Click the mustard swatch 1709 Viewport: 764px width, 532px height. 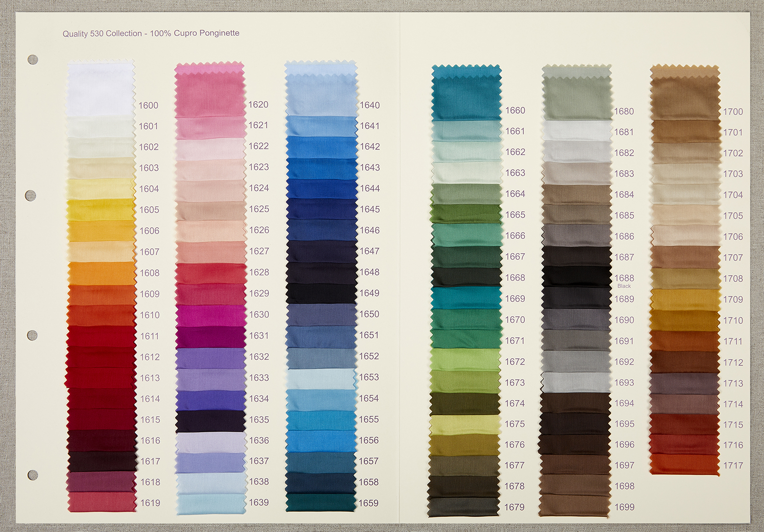click(x=685, y=299)
